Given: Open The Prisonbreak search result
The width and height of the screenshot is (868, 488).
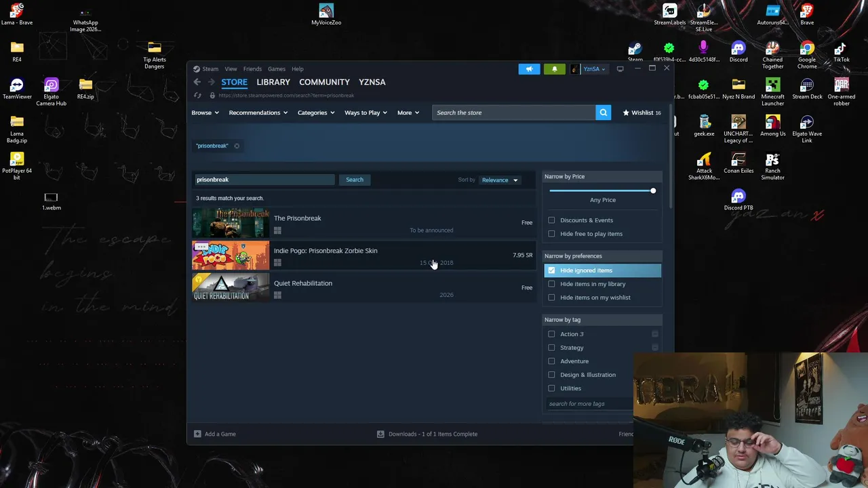Looking at the screenshot, I should pyautogui.click(x=363, y=223).
